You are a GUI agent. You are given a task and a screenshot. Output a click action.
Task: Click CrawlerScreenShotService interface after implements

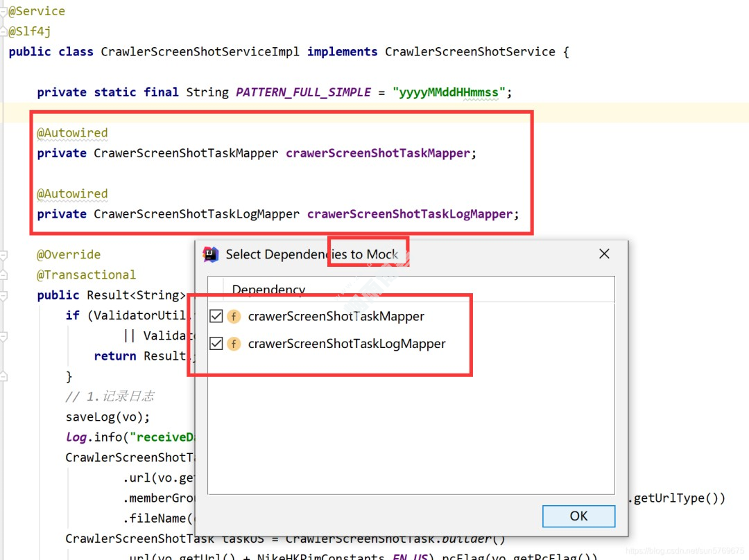(470, 52)
